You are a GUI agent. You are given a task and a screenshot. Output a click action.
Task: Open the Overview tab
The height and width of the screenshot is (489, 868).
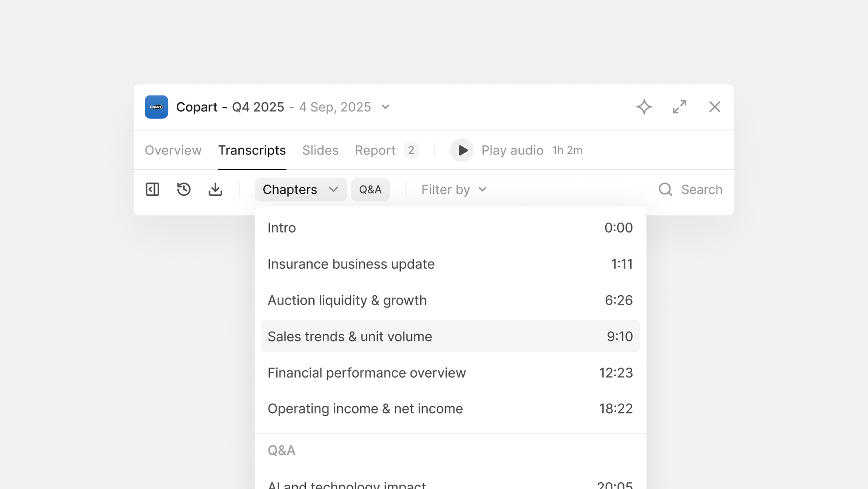click(x=173, y=150)
